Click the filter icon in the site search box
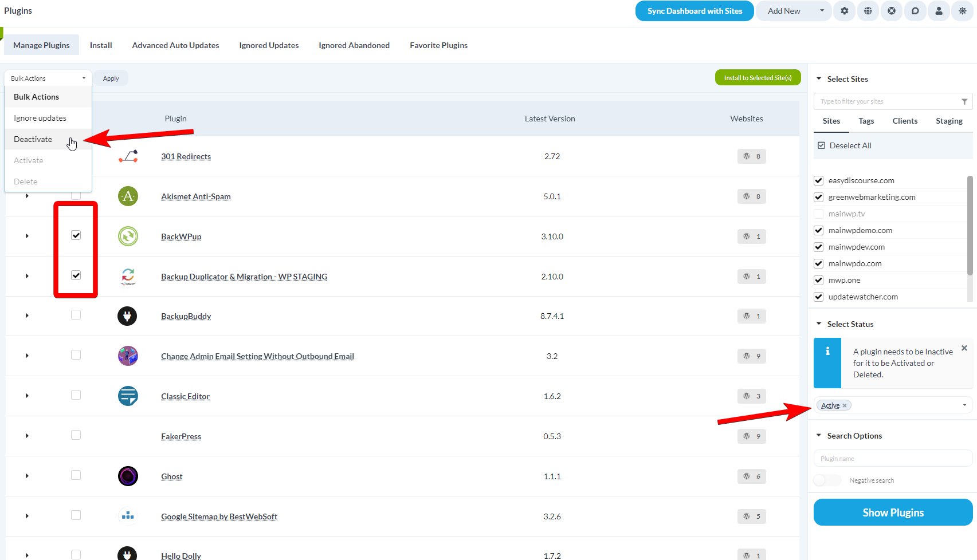This screenshot has height=560, width=977. (x=964, y=101)
